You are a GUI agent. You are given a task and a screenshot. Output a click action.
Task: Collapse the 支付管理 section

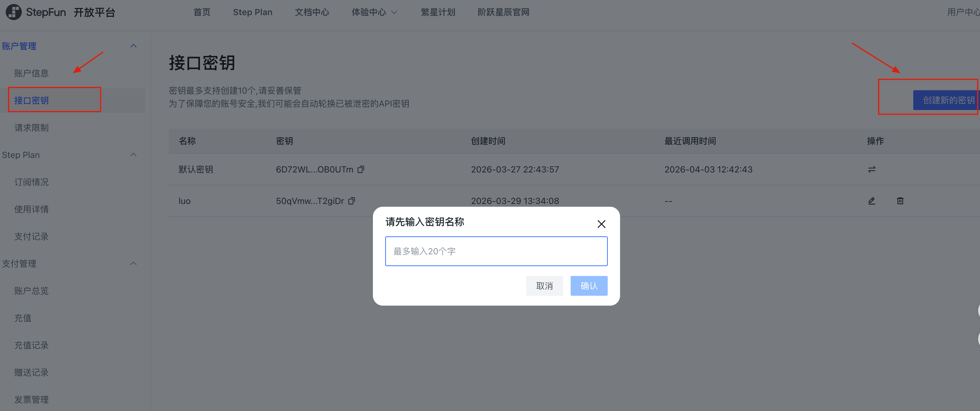pyautogui.click(x=133, y=263)
